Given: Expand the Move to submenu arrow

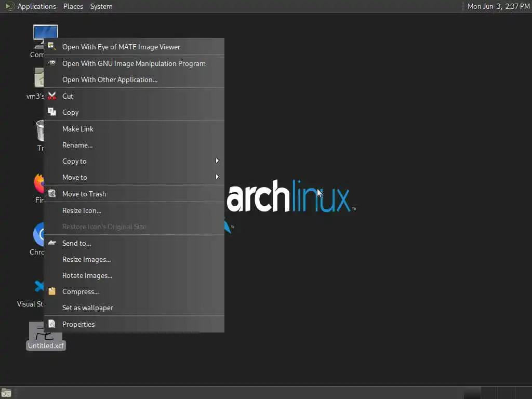Looking at the screenshot, I should (x=217, y=177).
